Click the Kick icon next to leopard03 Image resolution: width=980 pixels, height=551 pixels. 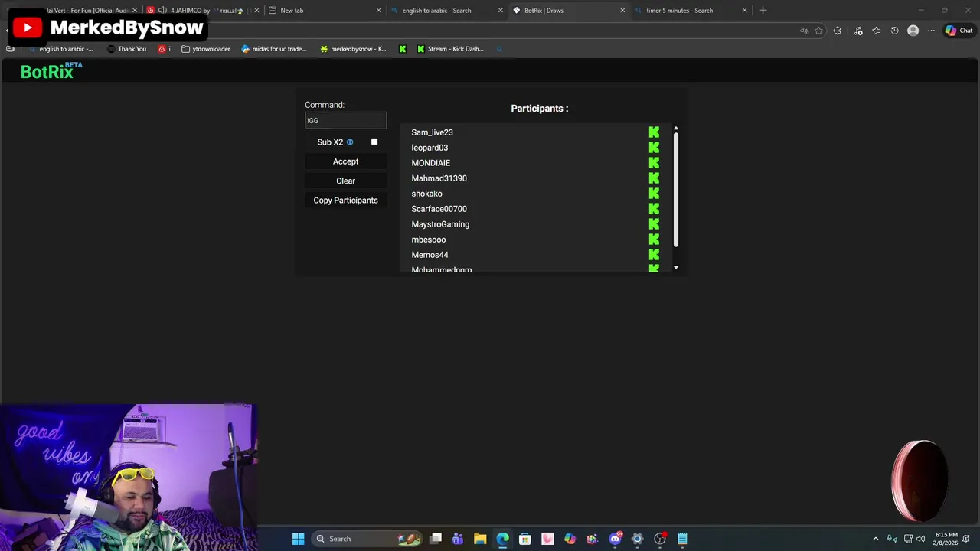click(x=654, y=148)
